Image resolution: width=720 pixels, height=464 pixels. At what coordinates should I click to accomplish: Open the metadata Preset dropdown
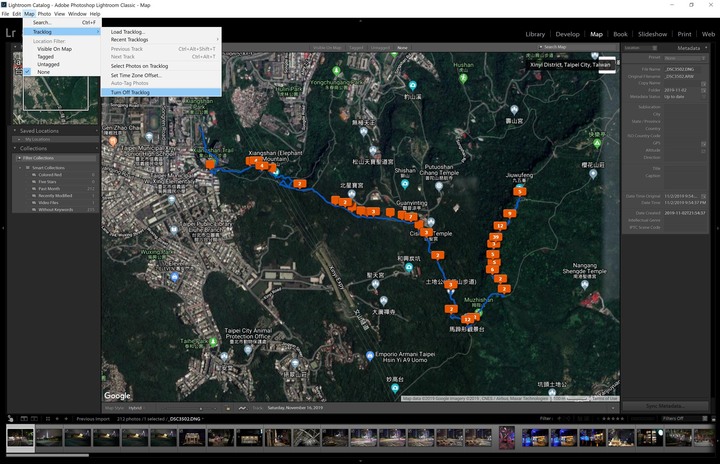pyautogui.click(x=685, y=58)
